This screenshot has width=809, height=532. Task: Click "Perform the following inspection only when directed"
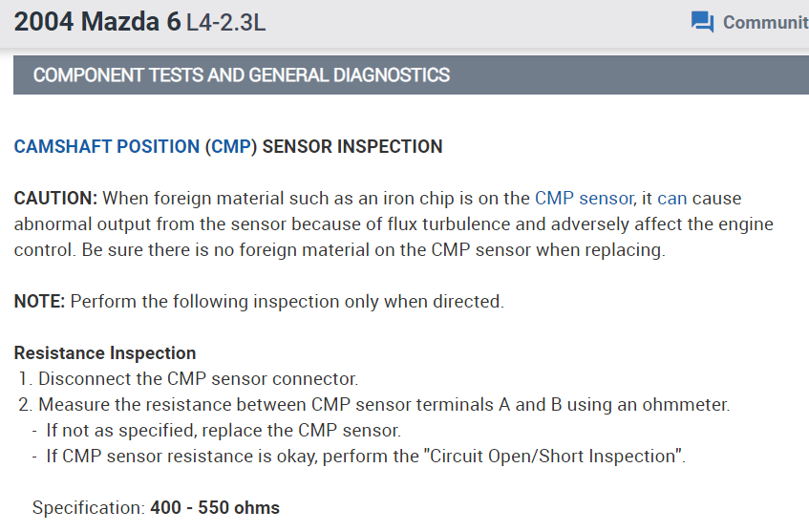click(287, 302)
